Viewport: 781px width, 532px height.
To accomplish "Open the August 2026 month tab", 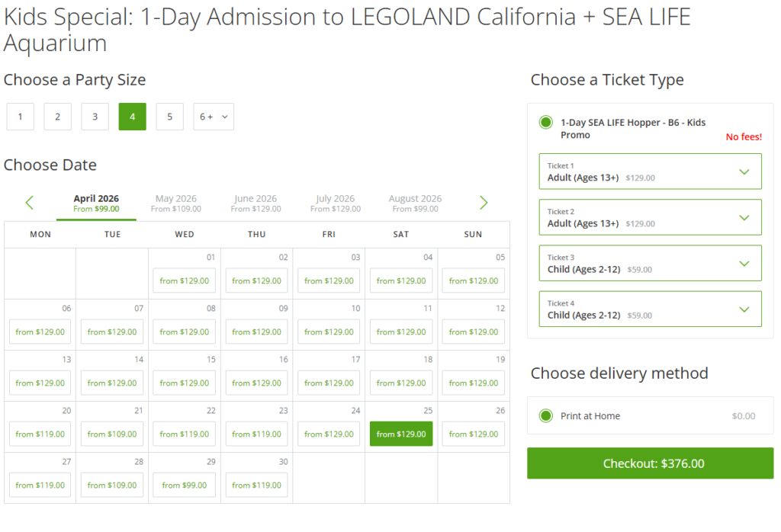I will (x=415, y=203).
